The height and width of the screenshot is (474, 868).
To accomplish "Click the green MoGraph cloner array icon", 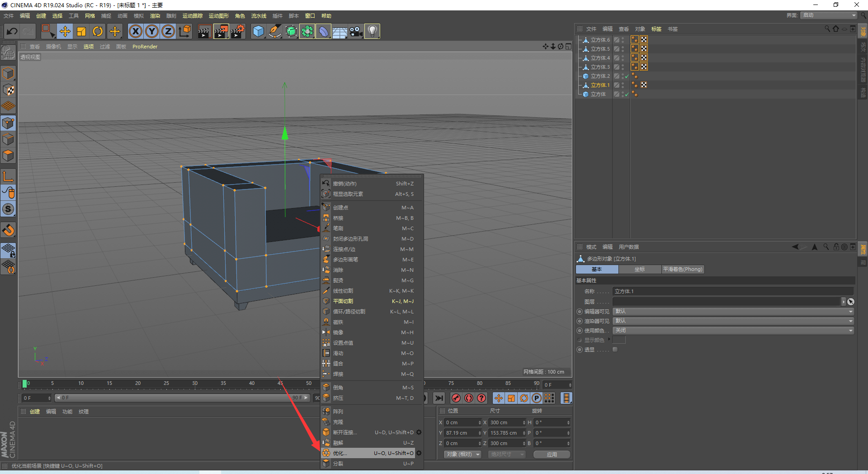I will 307,31.
